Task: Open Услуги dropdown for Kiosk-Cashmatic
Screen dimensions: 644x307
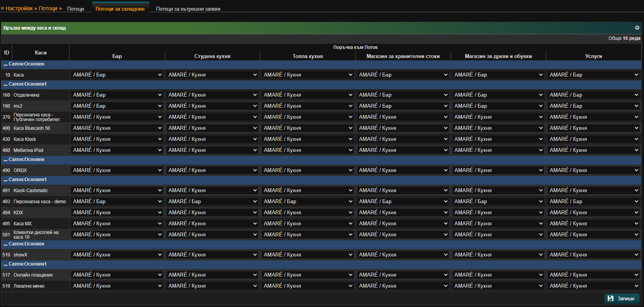Action: 593,190
